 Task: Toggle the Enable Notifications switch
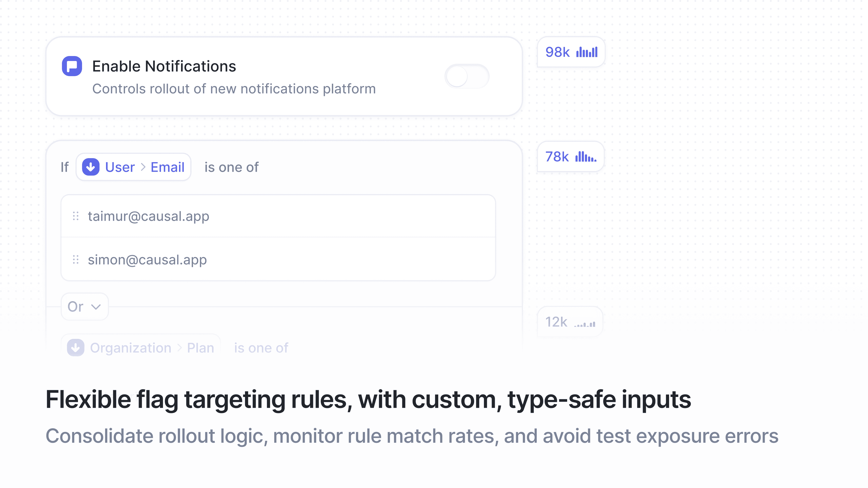(x=467, y=76)
